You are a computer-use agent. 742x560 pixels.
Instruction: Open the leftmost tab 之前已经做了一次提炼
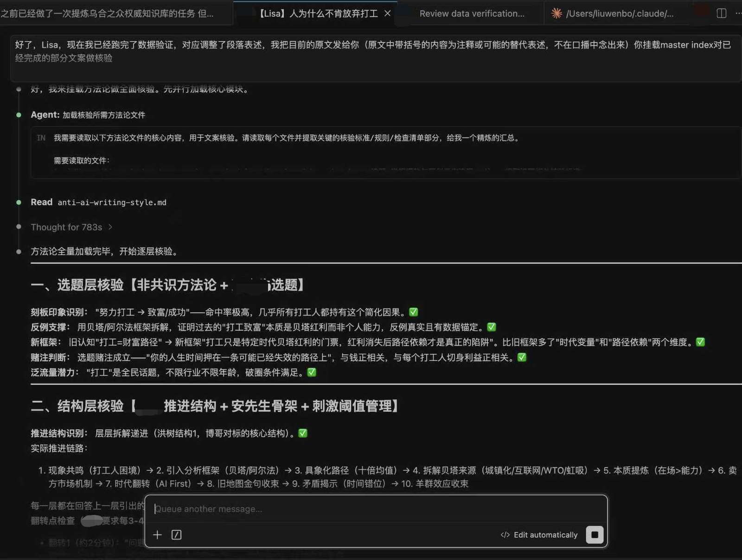[x=108, y=13]
